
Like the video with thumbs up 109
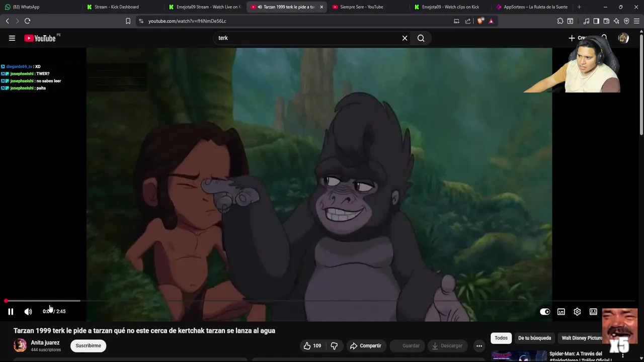tap(312, 346)
